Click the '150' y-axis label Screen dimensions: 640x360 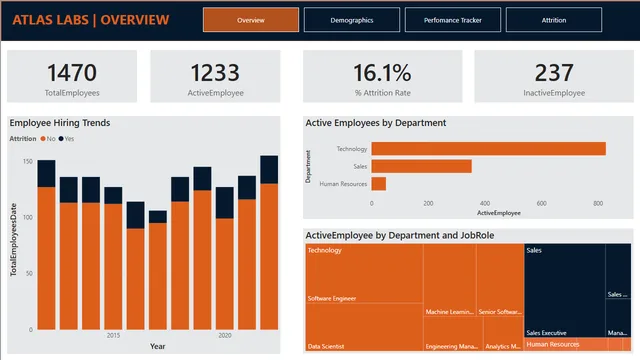point(28,161)
